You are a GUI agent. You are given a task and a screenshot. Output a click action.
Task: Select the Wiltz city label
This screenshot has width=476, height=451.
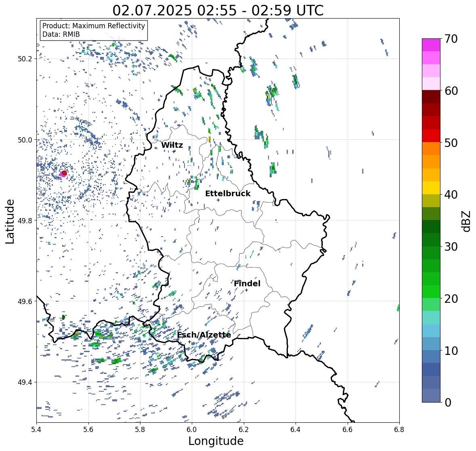[172, 145]
